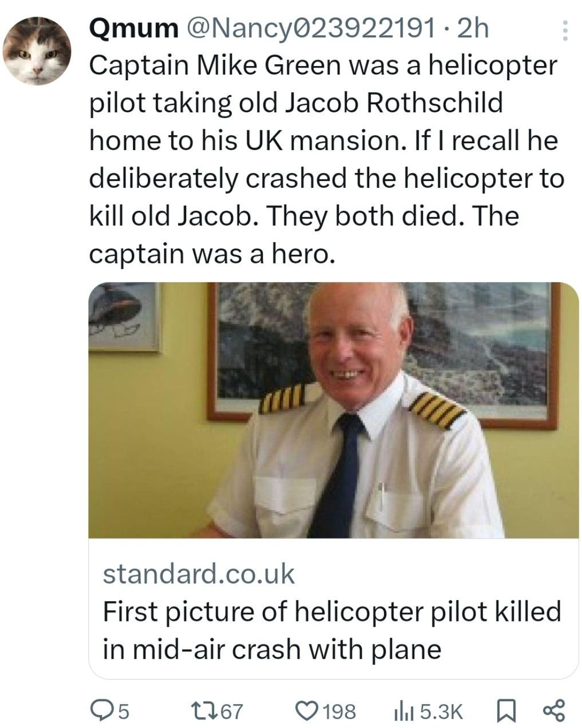Click the reply speech bubble icon

click(98, 710)
